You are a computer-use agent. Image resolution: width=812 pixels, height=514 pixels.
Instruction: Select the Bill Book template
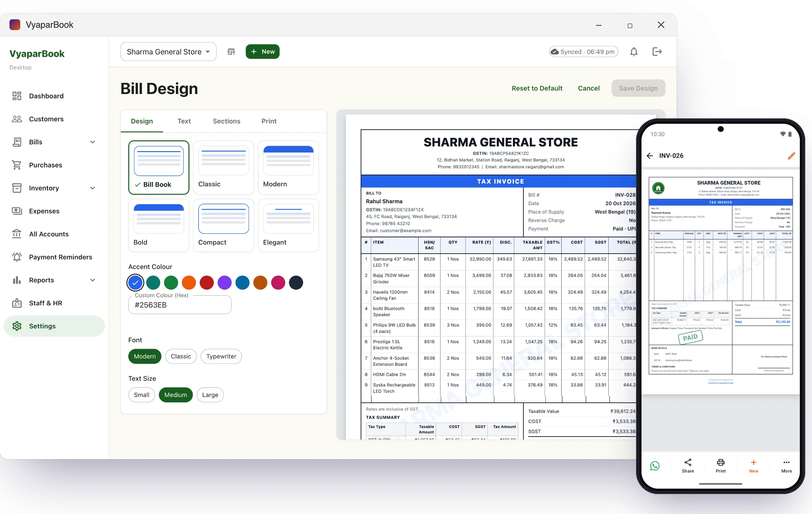[159, 167]
